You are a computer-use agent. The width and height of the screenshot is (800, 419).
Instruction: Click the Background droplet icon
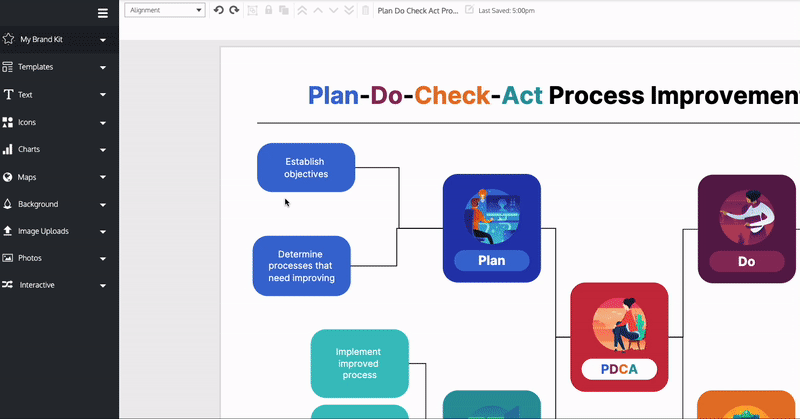pyautogui.click(x=8, y=204)
